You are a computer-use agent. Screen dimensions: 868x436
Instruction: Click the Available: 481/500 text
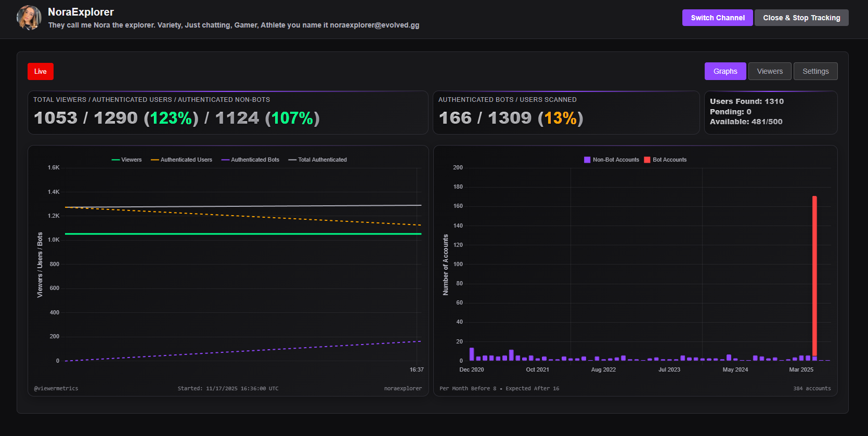click(746, 122)
